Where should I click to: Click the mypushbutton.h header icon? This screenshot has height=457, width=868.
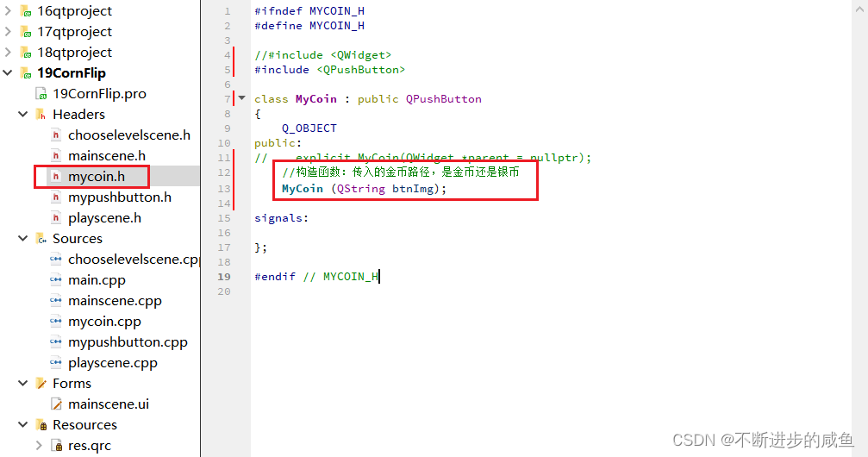[56, 197]
